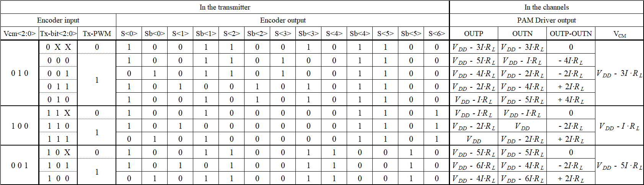Select the Tx-PWM column header
The height and width of the screenshot is (185, 644).
pyautogui.click(x=97, y=34)
